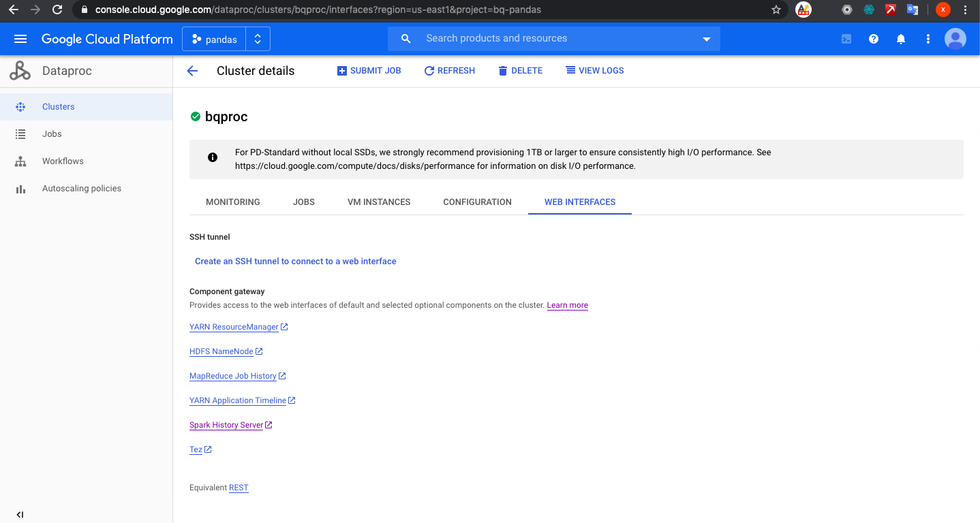Click the DELETE cluster button

pos(520,71)
